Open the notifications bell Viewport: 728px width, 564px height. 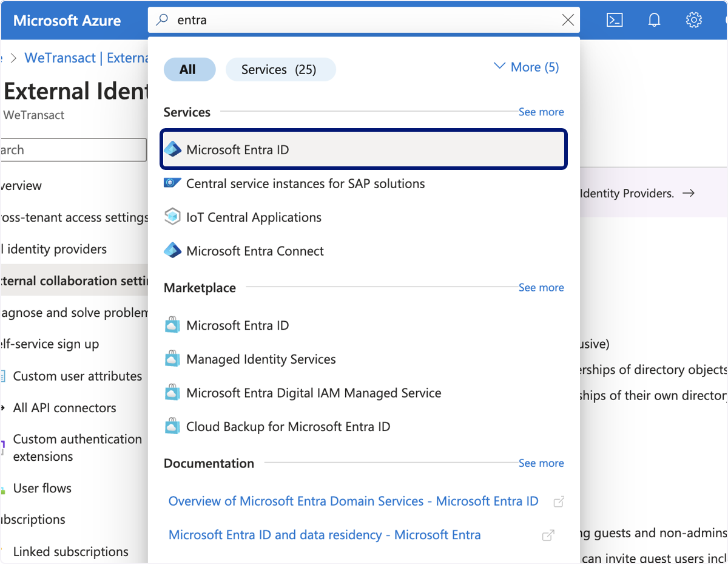[x=654, y=20]
